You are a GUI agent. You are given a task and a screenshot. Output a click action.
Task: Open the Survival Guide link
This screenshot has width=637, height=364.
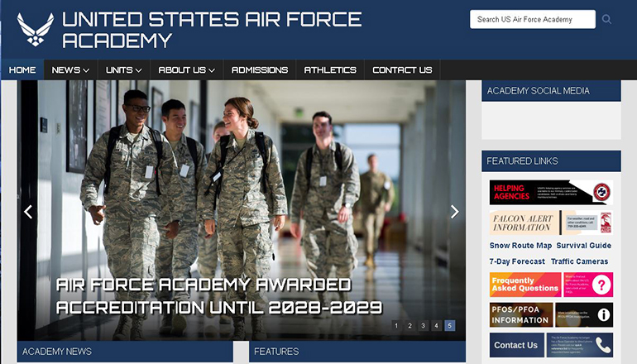coord(584,246)
